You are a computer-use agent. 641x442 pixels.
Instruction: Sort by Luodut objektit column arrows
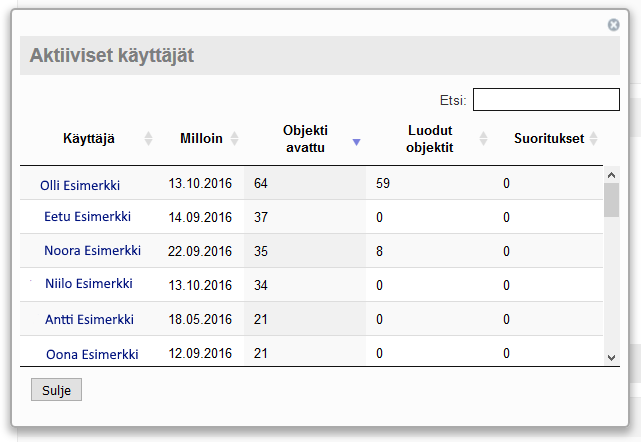(x=483, y=139)
